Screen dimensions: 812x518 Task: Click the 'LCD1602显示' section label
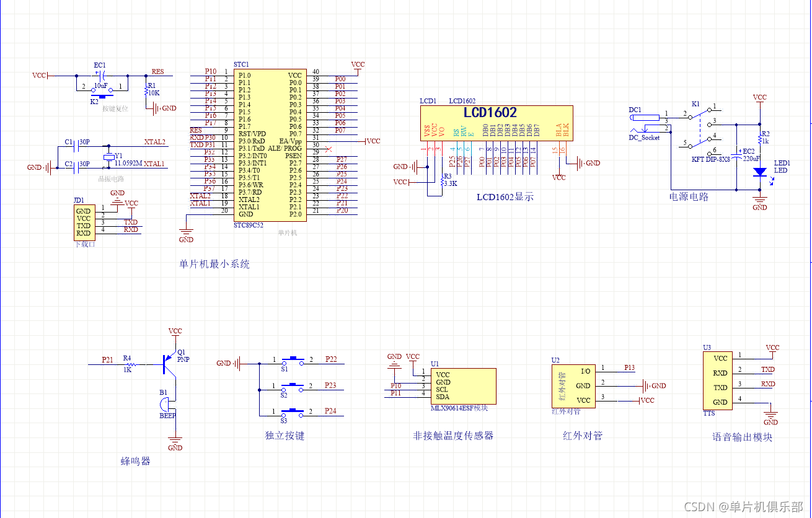tap(505, 197)
